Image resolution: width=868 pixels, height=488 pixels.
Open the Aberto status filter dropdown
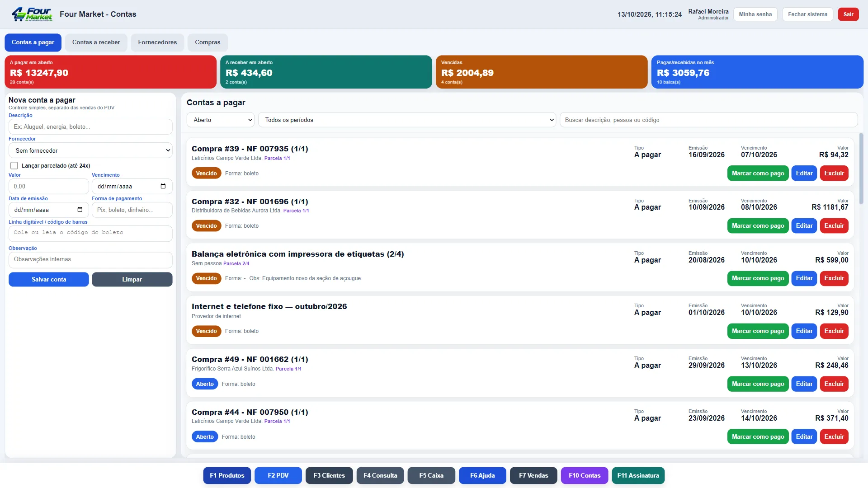tap(221, 120)
